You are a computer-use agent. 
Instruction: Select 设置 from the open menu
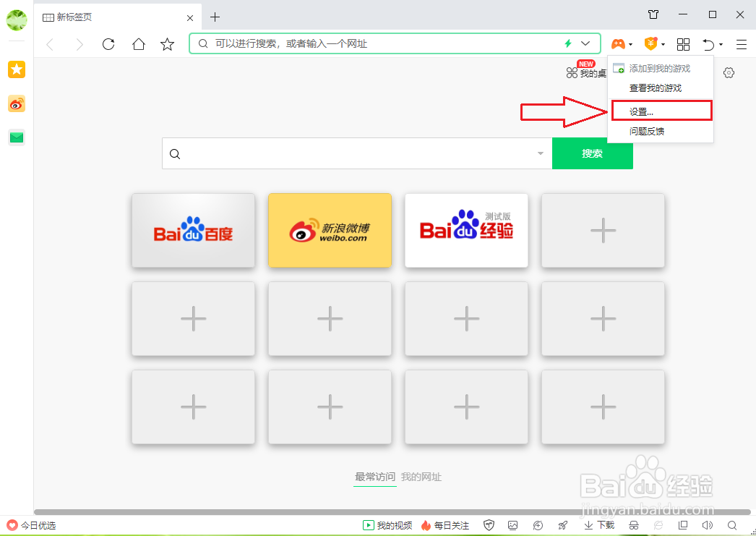click(x=660, y=110)
